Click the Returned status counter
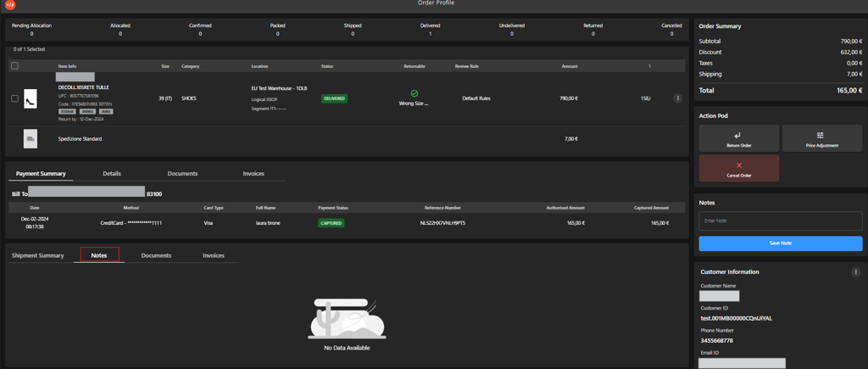 pos(593,30)
